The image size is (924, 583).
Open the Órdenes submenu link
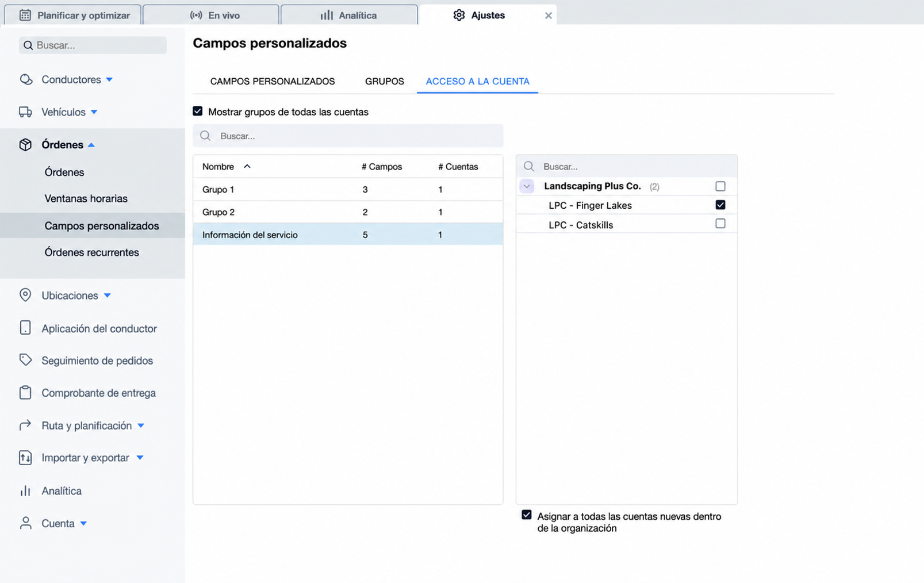click(x=64, y=172)
